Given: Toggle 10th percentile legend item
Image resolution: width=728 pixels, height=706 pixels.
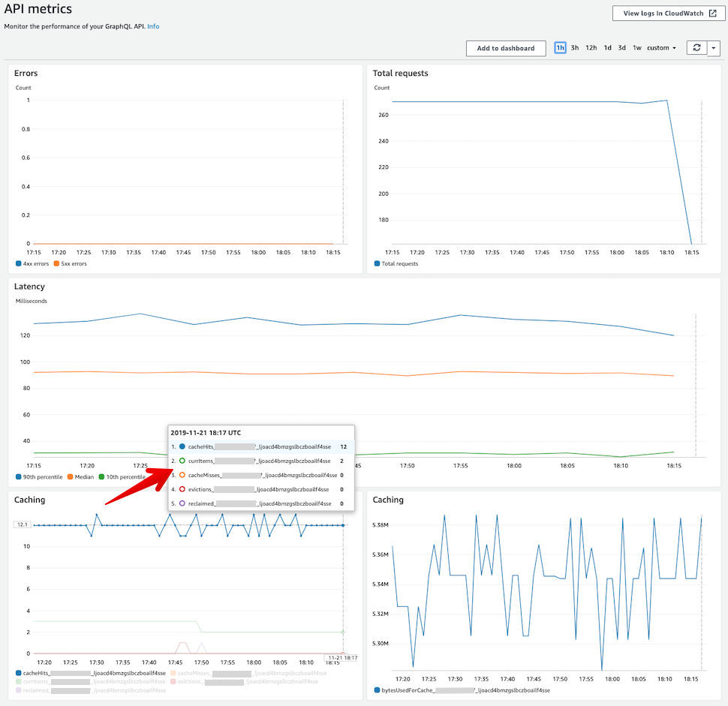Looking at the screenshot, I should [122, 477].
